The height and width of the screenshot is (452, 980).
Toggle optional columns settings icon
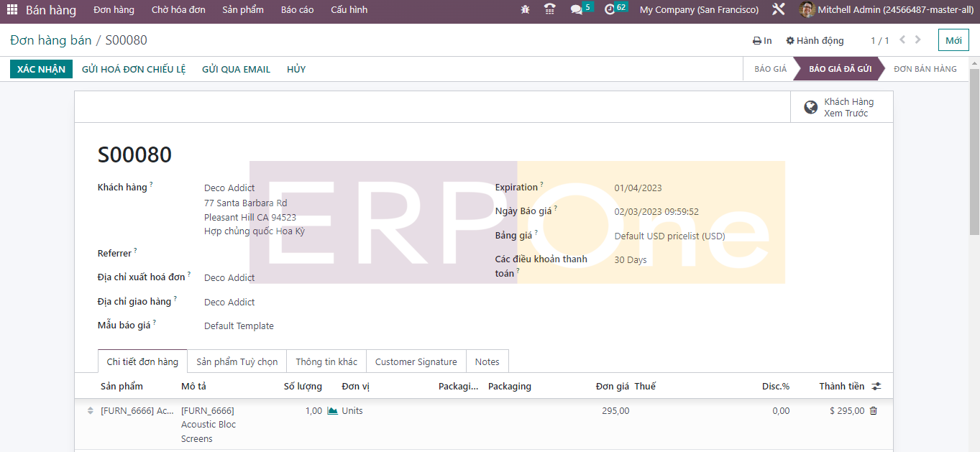tap(876, 387)
